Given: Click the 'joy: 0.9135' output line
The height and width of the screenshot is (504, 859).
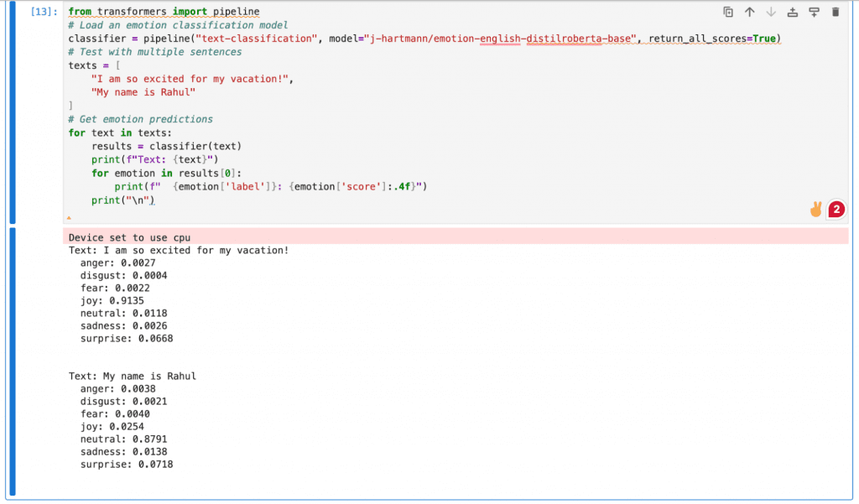Looking at the screenshot, I should pyautogui.click(x=117, y=299).
